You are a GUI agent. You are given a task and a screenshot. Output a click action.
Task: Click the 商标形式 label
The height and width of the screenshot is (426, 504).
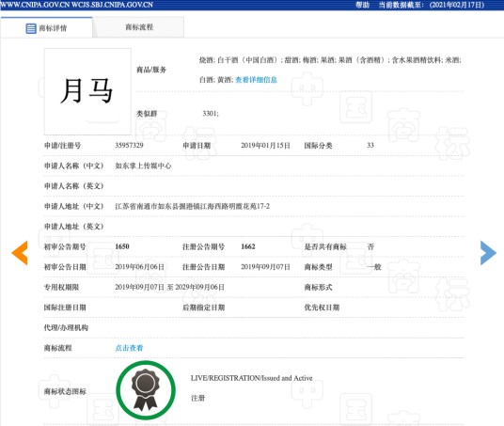[318, 287]
